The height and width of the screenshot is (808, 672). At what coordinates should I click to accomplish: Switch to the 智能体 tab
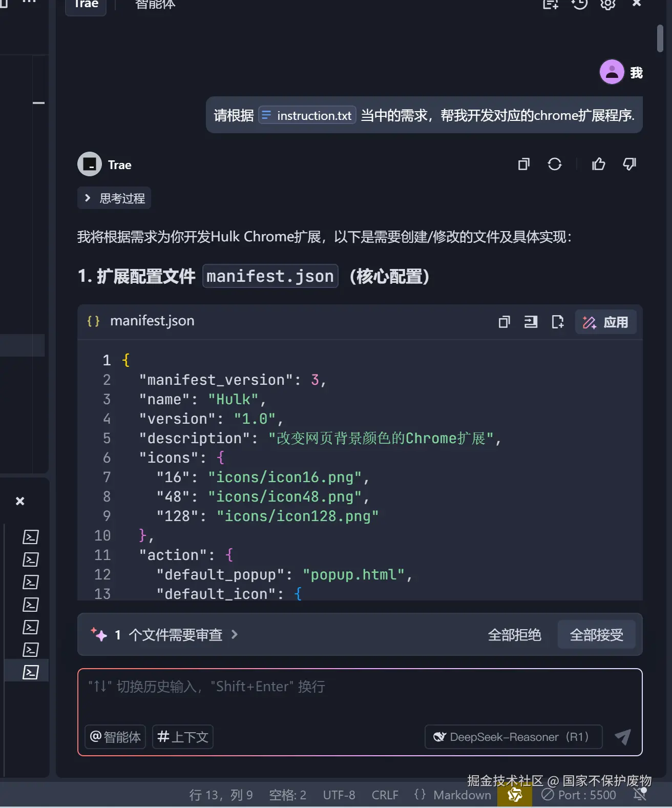[155, 5]
